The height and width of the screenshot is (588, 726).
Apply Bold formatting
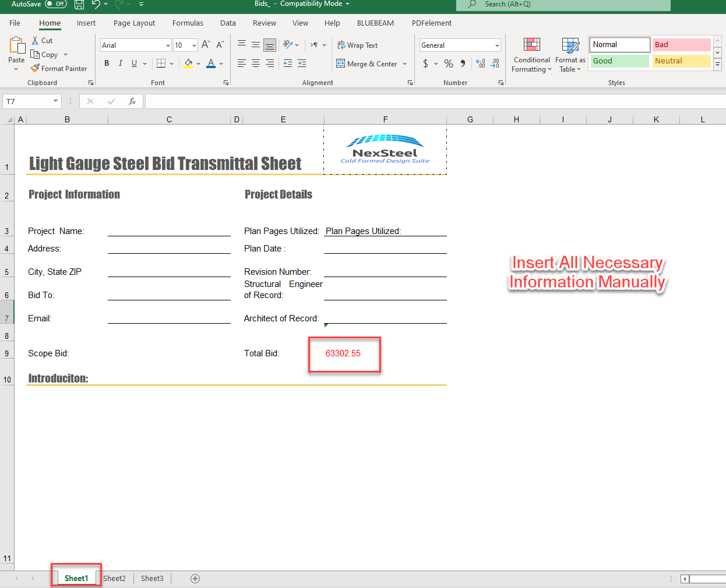point(107,63)
